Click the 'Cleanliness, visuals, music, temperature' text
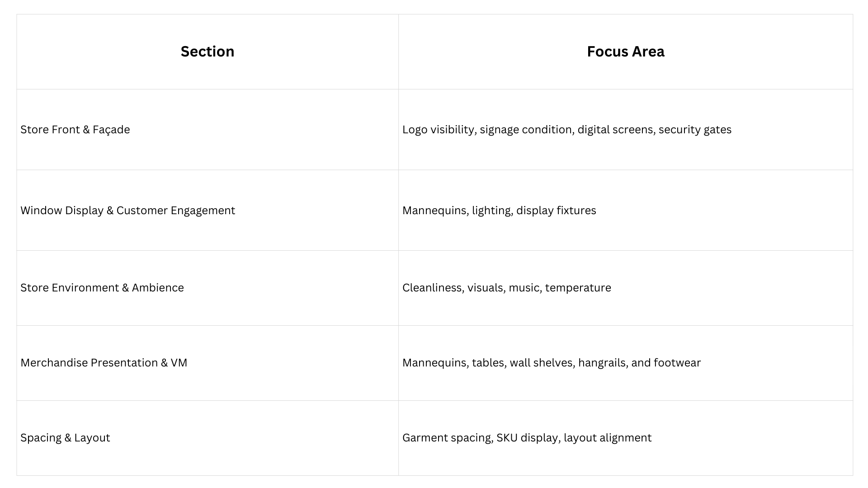 click(506, 288)
